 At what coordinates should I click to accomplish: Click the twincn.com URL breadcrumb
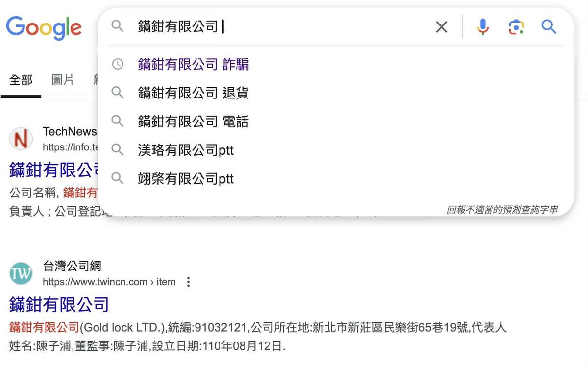pyautogui.click(x=109, y=282)
